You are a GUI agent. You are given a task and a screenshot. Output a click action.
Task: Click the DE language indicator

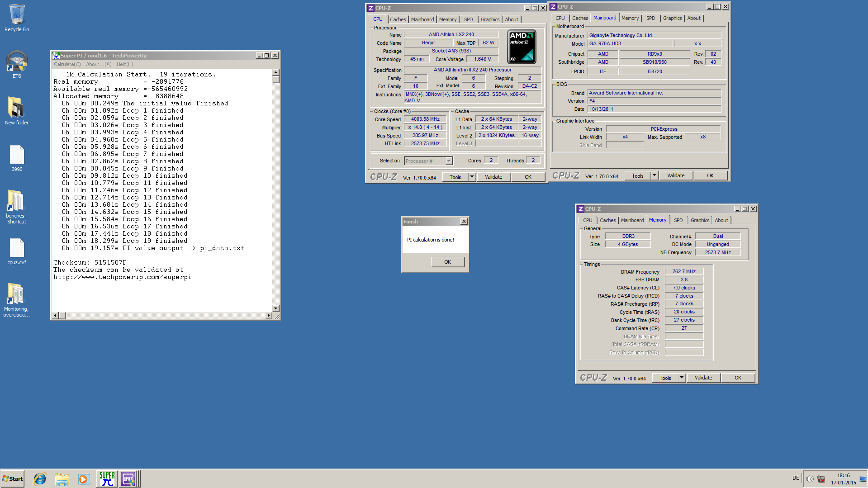click(796, 478)
